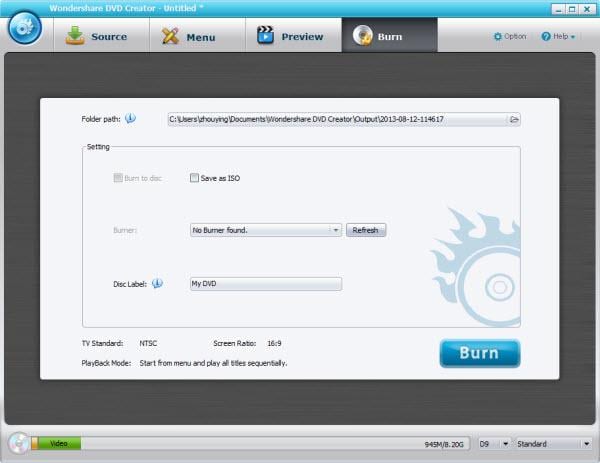
Task: Select the Burn tab
Action: click(390, 35)
